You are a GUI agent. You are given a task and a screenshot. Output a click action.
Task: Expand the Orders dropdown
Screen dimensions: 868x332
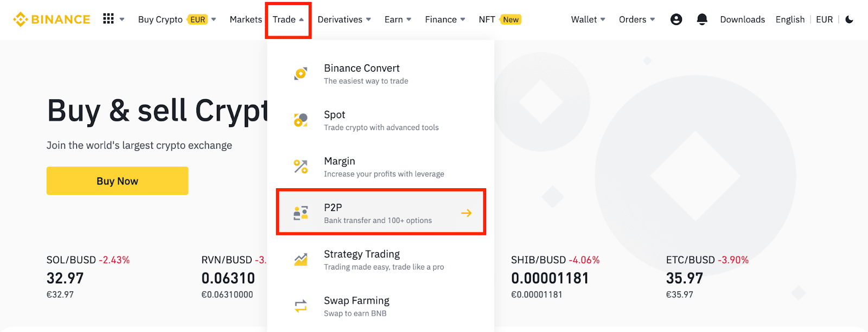point(635,18)
